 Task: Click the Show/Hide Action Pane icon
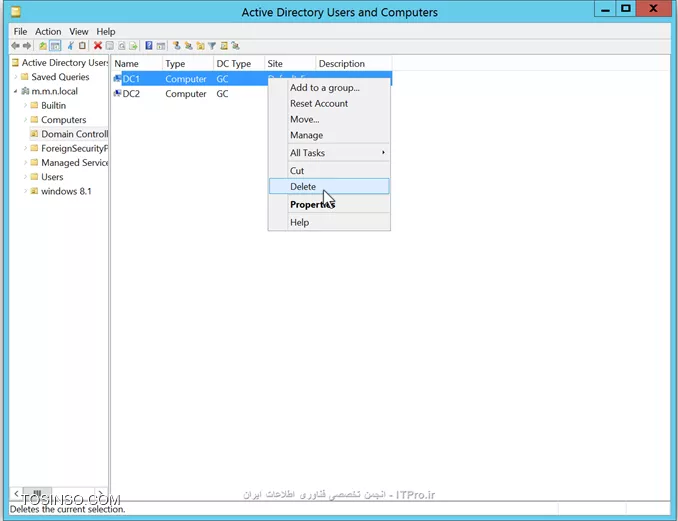coord(160,45)
